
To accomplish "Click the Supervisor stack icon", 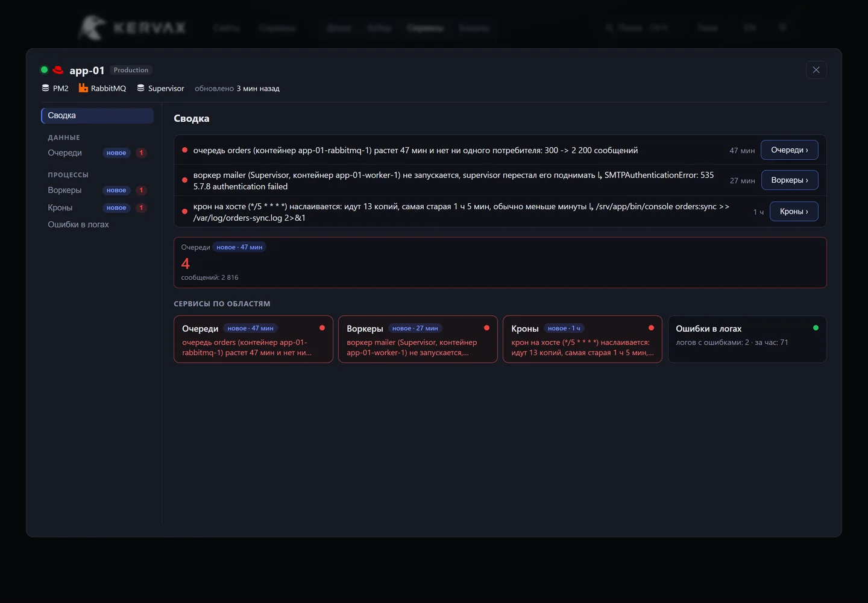I will pos(140,88).
